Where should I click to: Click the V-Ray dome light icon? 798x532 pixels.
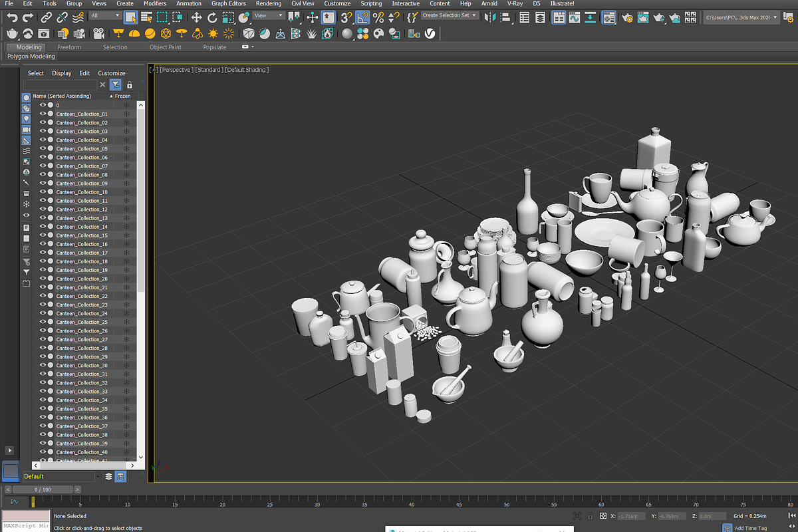pyautogui.click(x=134, y=33)
